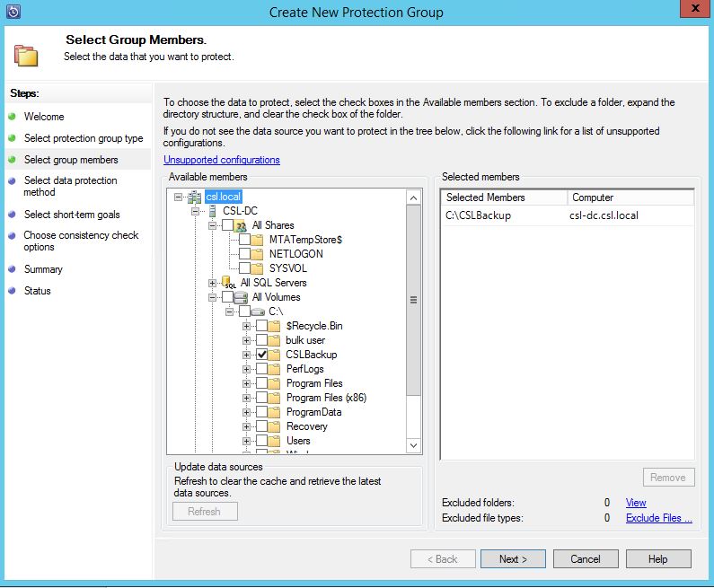The width and height of the screenshot is (714, 588).
Task: Click the Users folder icon
Action: 274,441
